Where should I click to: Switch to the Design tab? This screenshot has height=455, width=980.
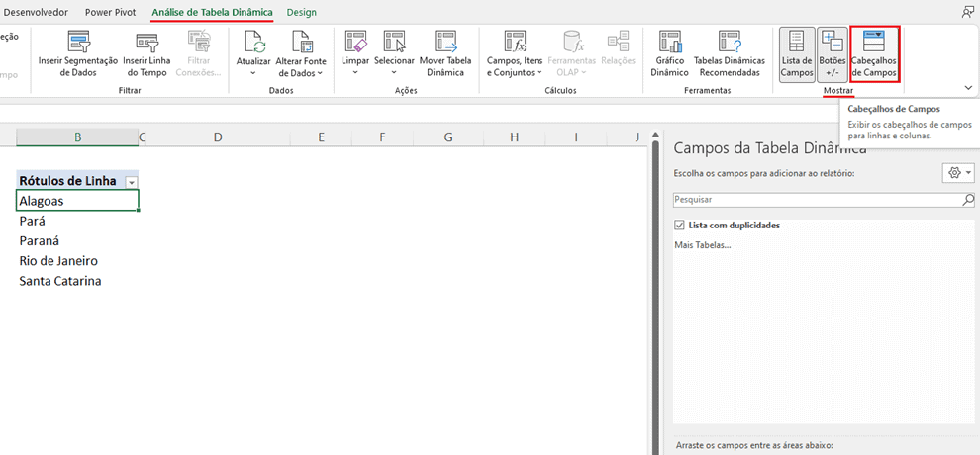(302, 12)
